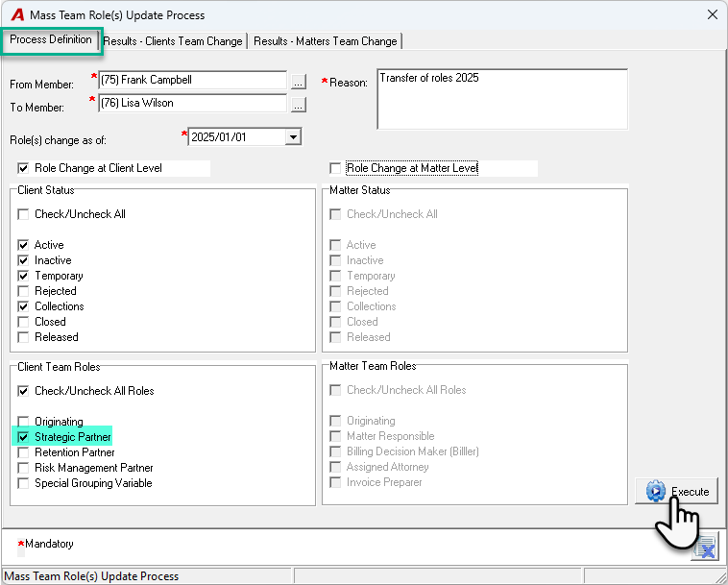Uncheck Temporary client status
Image resolution: width=728 pixels, height=585 pixels.
pos(23,276)
